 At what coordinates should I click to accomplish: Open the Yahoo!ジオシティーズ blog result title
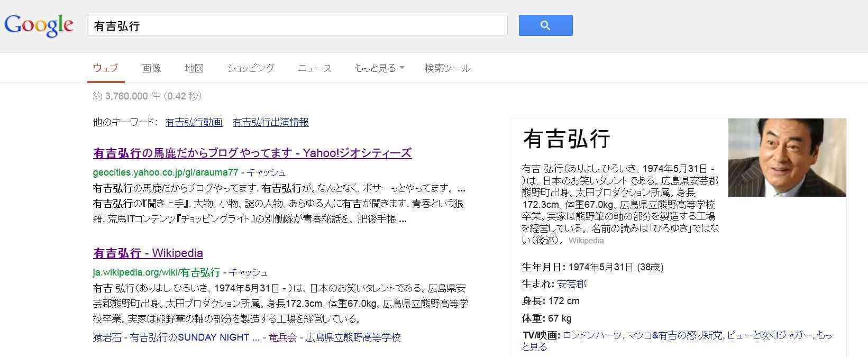[252, 153]
